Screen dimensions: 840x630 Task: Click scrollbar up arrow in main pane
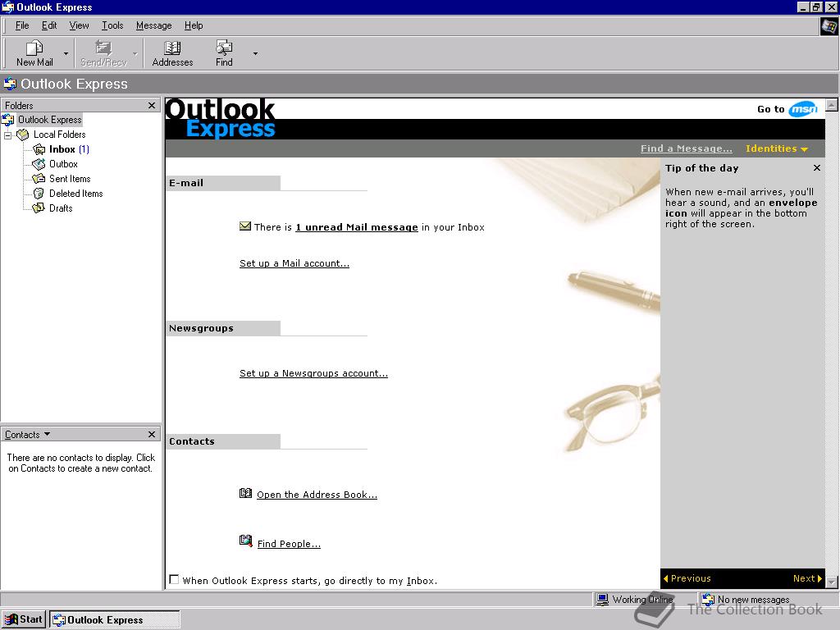pos(832,104)
